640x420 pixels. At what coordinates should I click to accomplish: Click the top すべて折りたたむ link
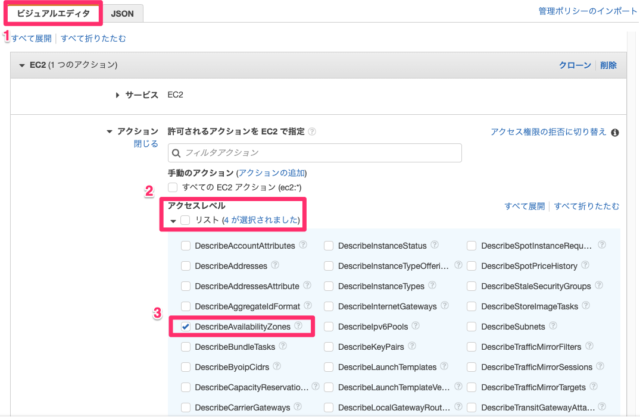[x=93, y=38]
